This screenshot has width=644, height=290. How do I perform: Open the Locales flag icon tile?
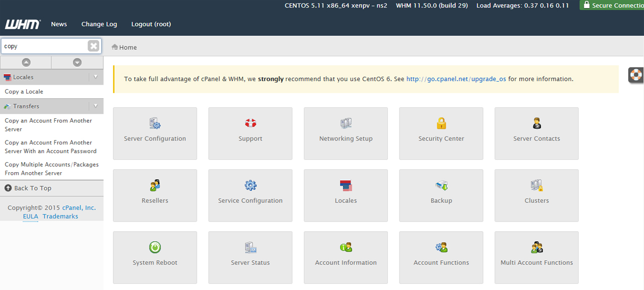point(346,186)
